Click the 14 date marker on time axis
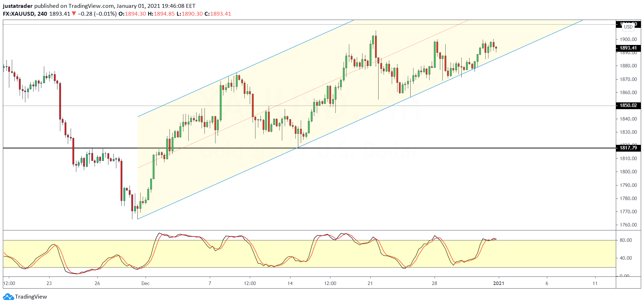The height and width of the screenshot is (305, 644). click(290, 283)
